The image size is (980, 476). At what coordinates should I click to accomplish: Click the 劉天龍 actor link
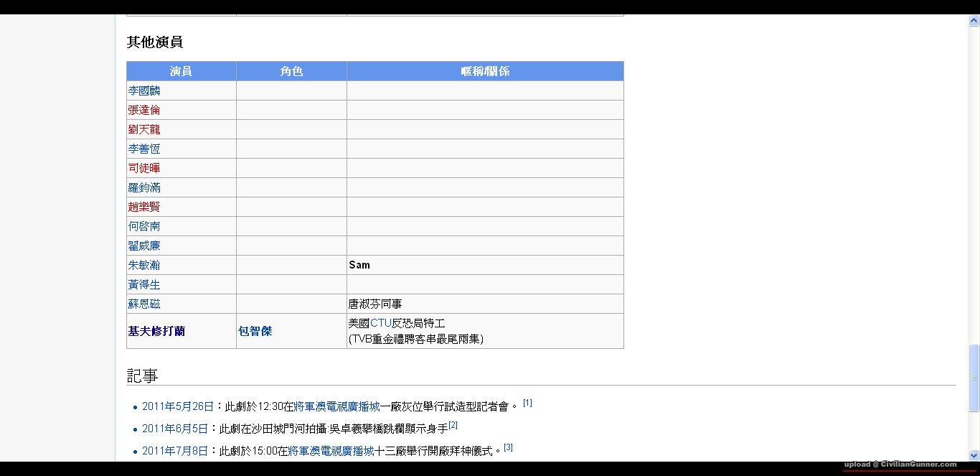(144, 129)
